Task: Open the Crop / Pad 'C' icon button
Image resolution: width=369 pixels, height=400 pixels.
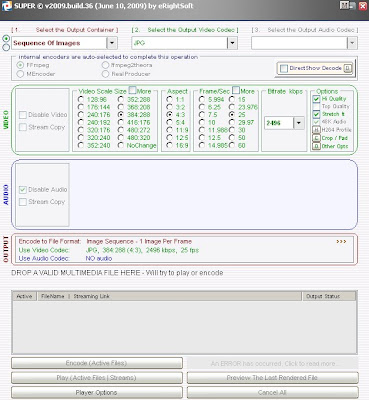Action: [316, 138]
